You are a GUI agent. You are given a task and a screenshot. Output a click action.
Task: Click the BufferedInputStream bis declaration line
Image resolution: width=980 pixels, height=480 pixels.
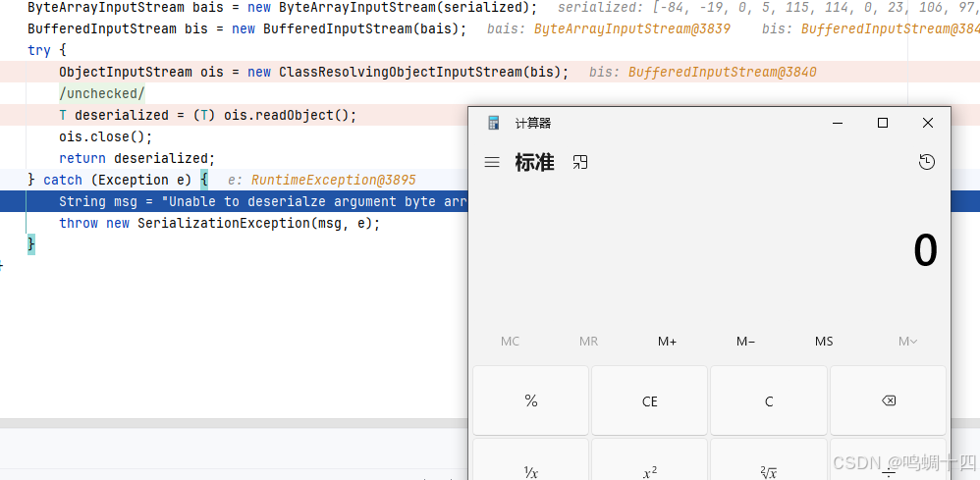(246, 29)
